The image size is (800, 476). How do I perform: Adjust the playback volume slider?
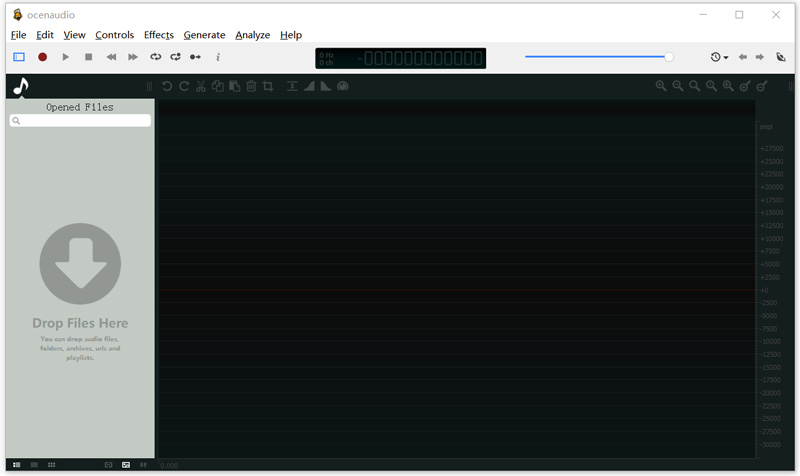tap(599, 57)
